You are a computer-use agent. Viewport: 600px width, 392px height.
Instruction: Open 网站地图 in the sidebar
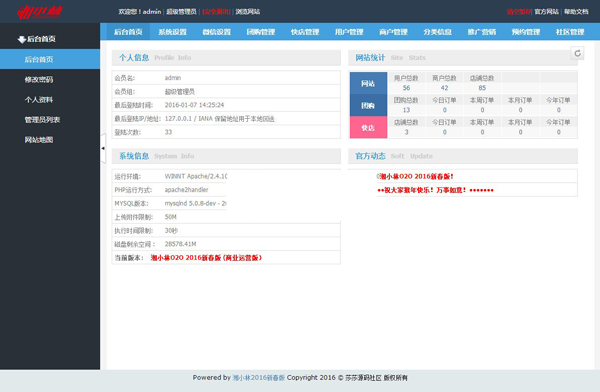point(39,140)
